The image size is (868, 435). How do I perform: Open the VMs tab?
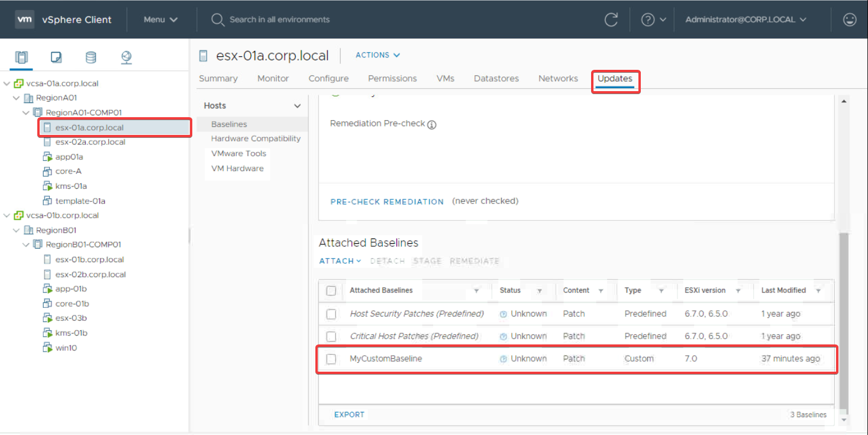tap(446, 79)
